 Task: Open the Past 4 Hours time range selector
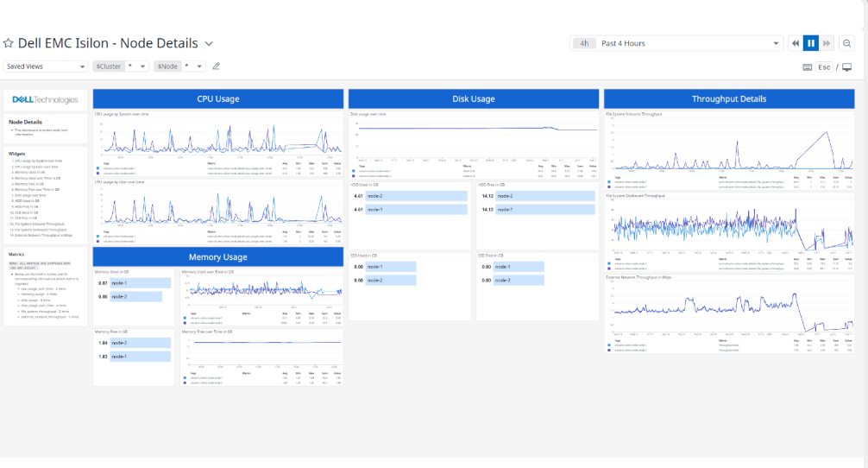(x=676, y=43)
